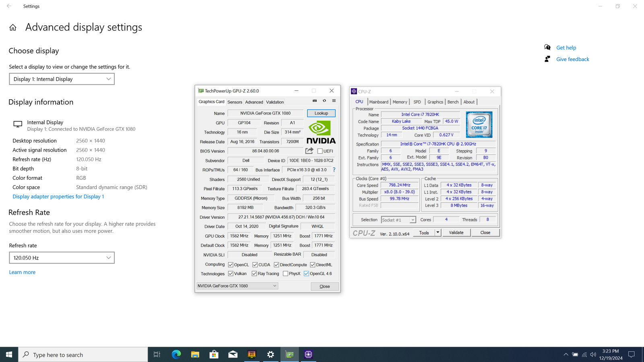Switch to the Graphics tab in CPU-Z
Viewport: 644px width, 362px height.
click(x=435, y=102)
